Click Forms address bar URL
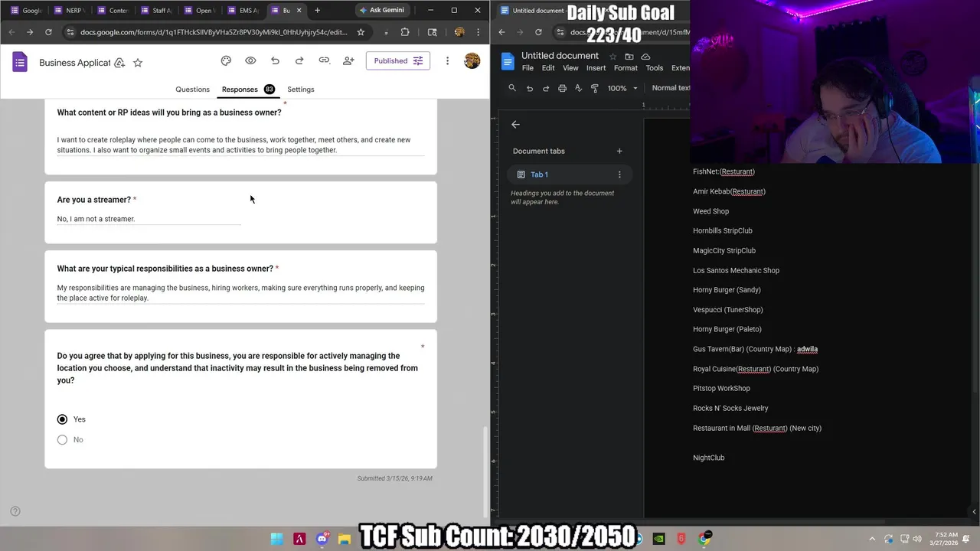Image resolution: width=980 pixels, height=551 pixels. point(214,32)
